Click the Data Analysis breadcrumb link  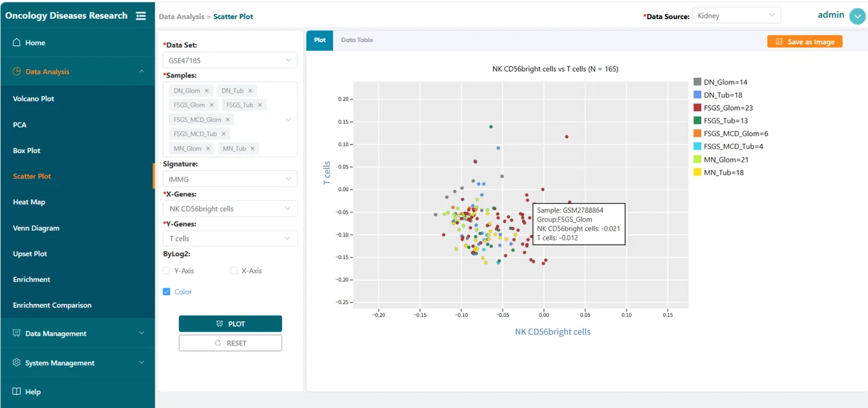click(181, 17)
